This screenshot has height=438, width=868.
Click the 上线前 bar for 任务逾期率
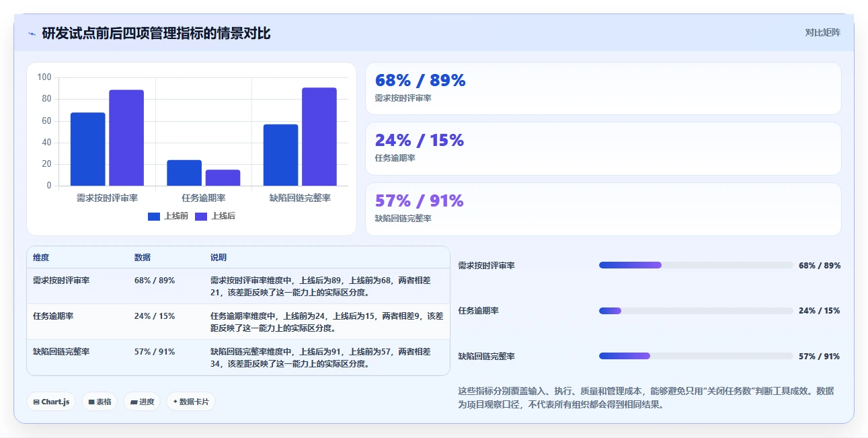[x=184, y=173]
